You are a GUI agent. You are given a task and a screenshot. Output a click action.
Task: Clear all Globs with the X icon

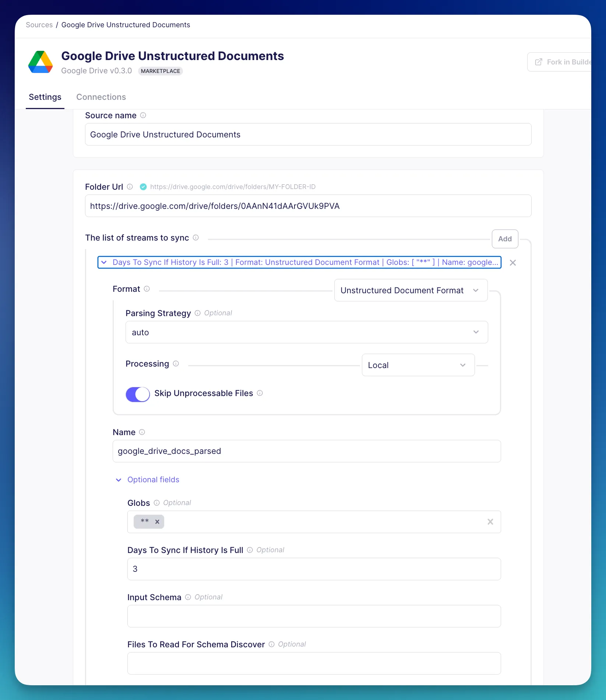click(x=490, y=522)
